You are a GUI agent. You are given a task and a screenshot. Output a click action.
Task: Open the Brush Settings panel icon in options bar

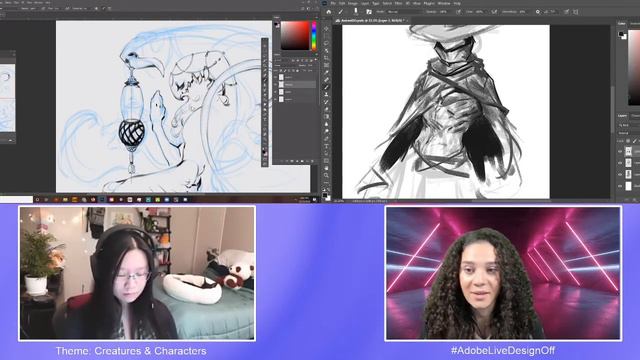369,12
